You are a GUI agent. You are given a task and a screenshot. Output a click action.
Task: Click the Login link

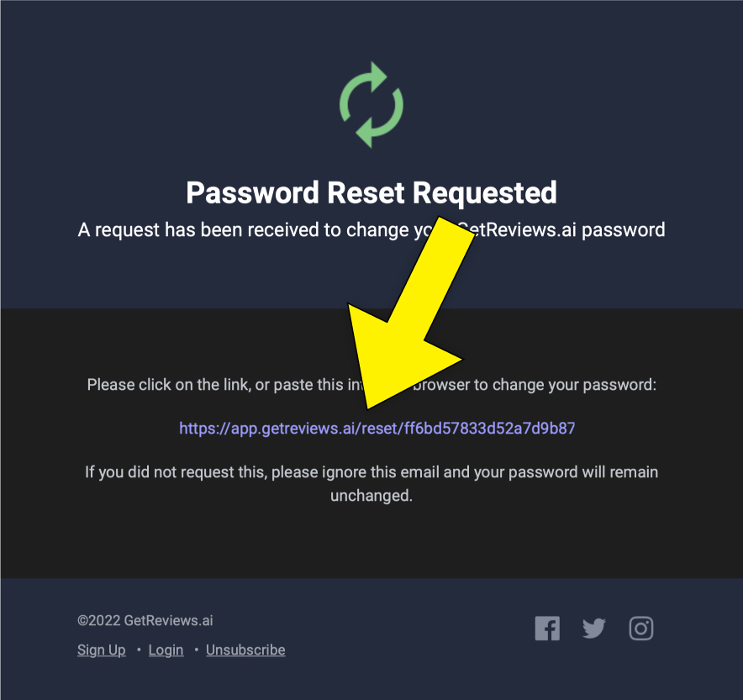166,650
